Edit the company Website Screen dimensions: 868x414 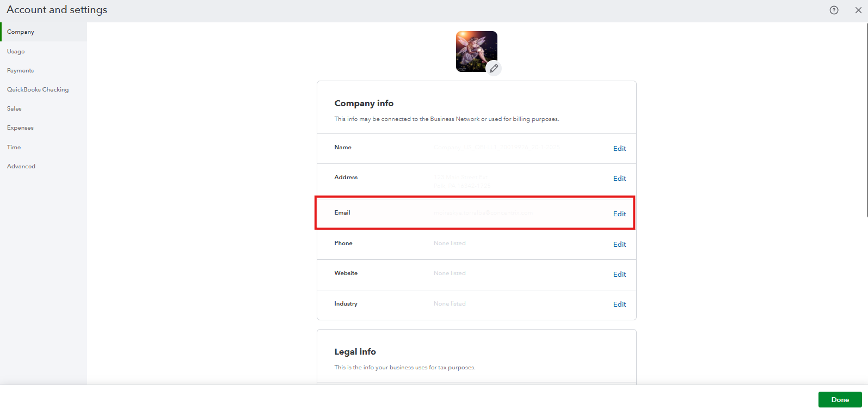pyautogui.click(x=619, y=275)
